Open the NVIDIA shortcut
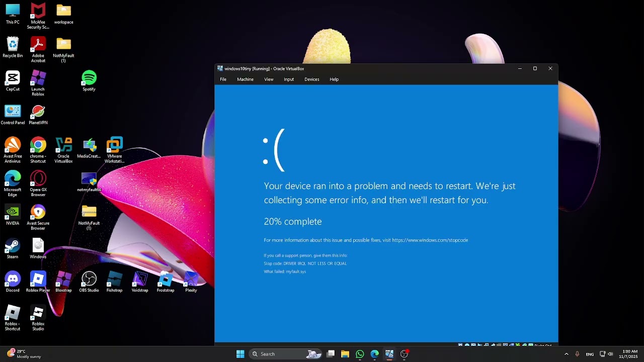644x362 pixels. click(x=13, y=215)
